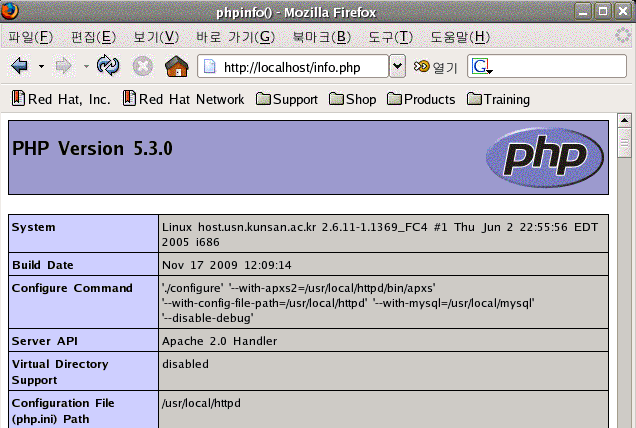Open the Red Hat Network bookmark
The height and width of the screenshot is (428, 636).
[x=183, y=99]
